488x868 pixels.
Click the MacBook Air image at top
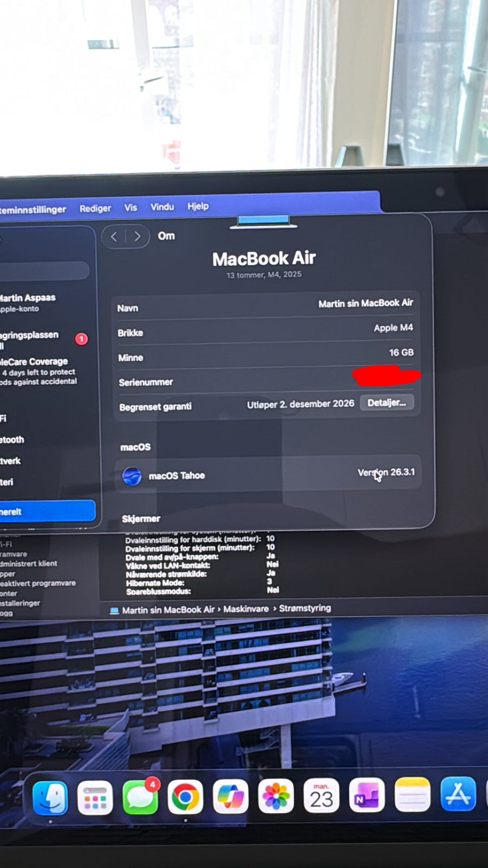tap(264, 222)
